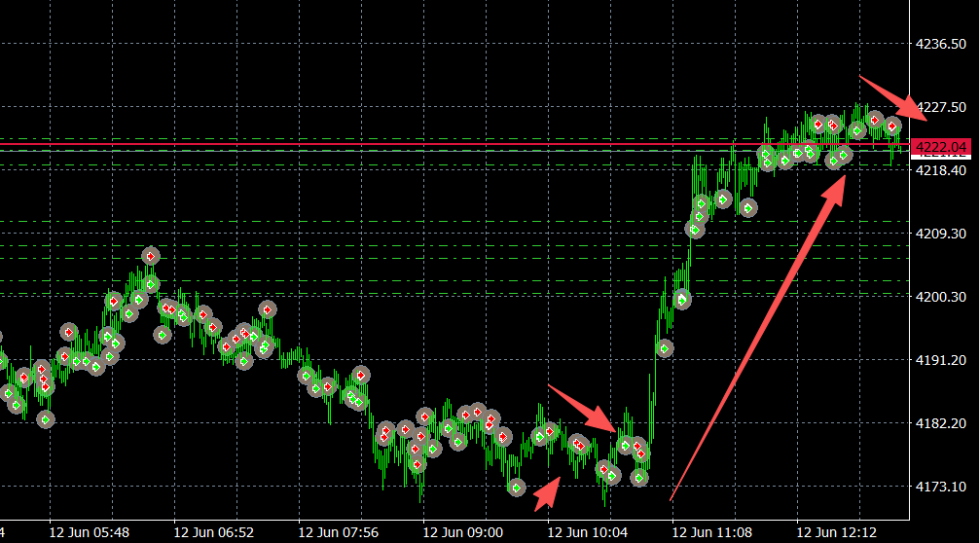Click the 4236.50 price axis label
This screenshot has height=543, width=980.
[941, 45]
